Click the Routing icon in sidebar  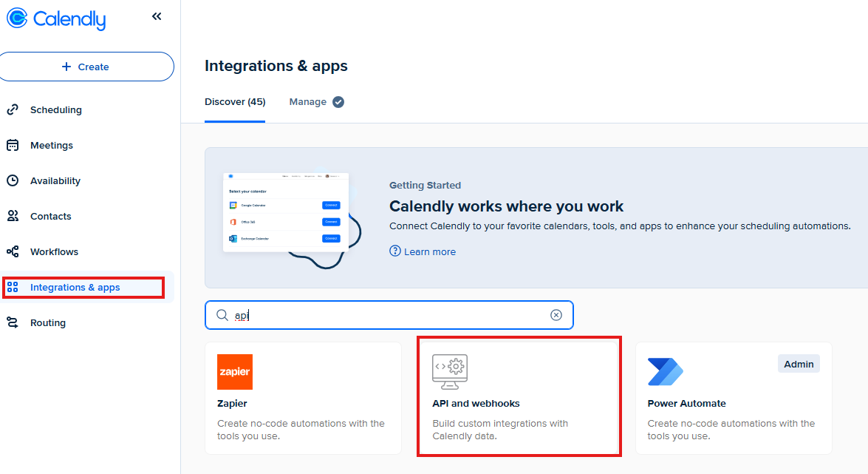click(x=13, y=322)
